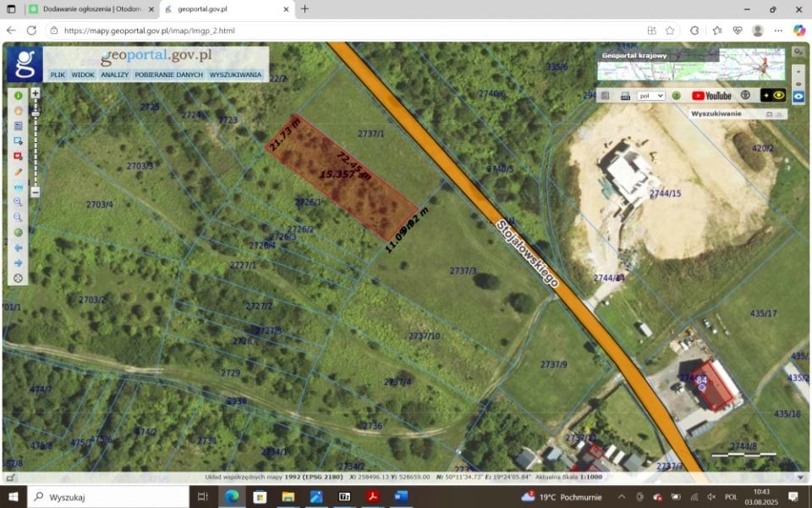Open the blue list panel tool
This screenshot has width=812, height=508.
(x=18, y=126)
